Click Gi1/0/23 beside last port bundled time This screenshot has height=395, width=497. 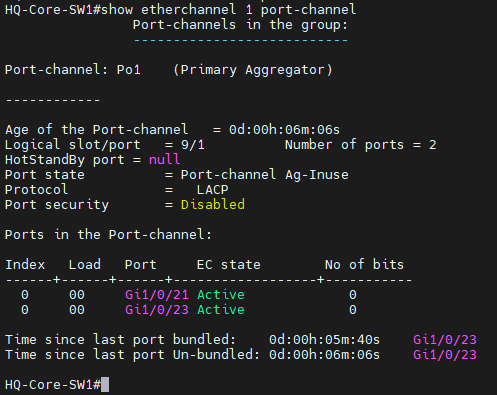(445, 340)
